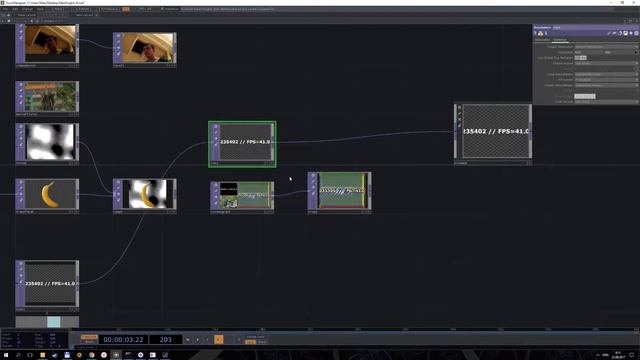Open the Windows search magnifier icon
Viewport: 640px width, 360px height.
[18, 355]
